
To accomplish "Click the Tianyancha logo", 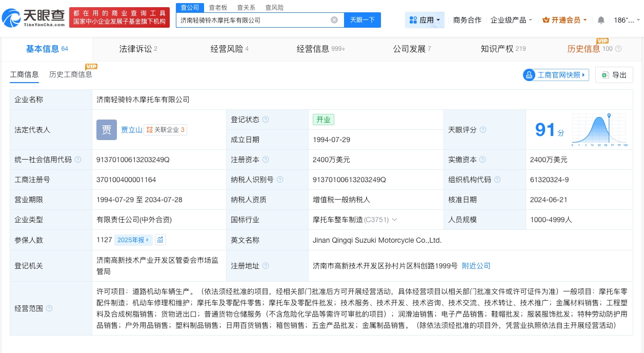I will [x=33, y=17].
